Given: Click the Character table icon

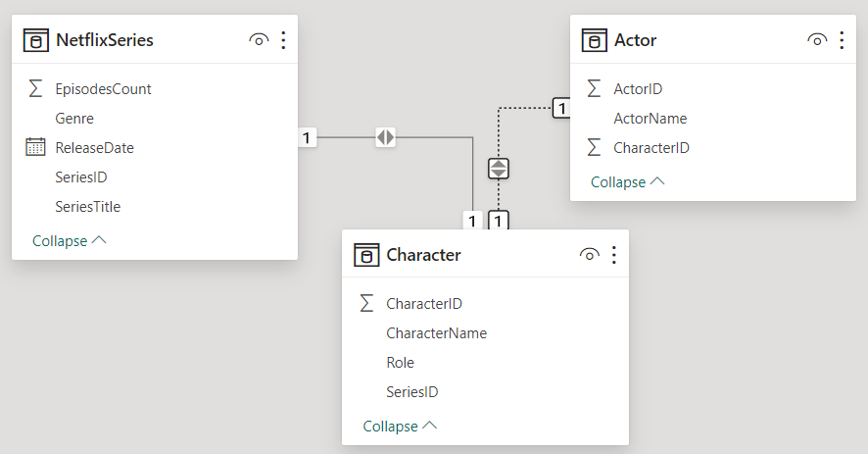Looking at the screenshot, I should tap(366, 255).
